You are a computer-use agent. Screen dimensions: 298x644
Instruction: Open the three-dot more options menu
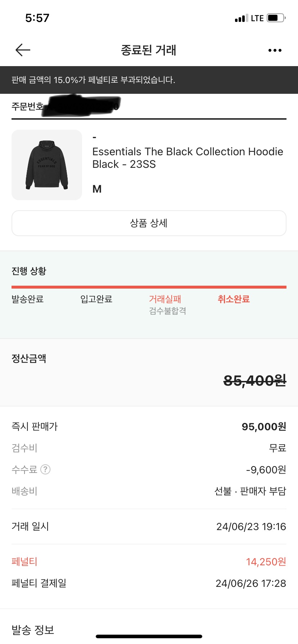click(275, 50)
